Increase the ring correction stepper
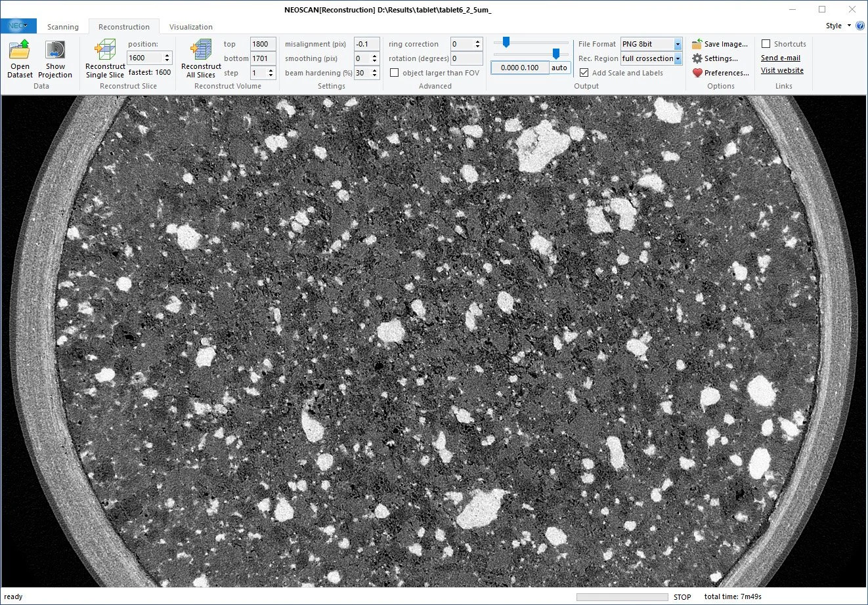 coord(477,41)
